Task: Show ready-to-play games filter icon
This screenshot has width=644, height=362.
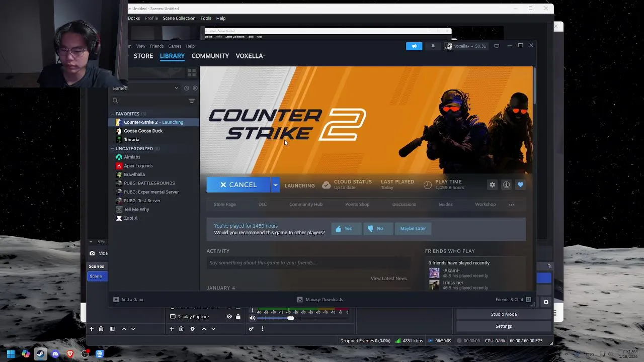Action: [195, 88]
